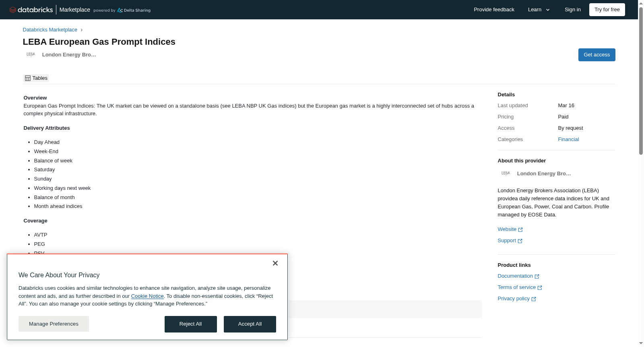Click the We Care About Your Privacy heading
The image size is (644, 347).
(59, 275)
